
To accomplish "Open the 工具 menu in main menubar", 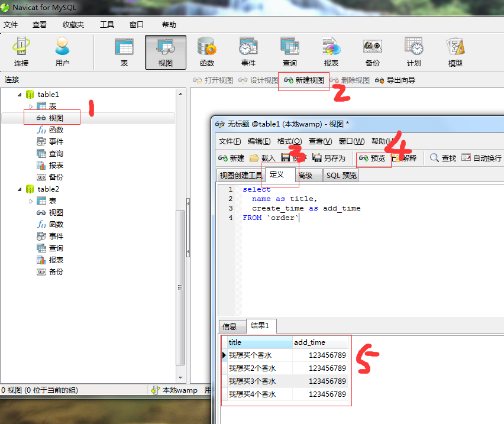I will pyautogui.click(x=106, y=25).
